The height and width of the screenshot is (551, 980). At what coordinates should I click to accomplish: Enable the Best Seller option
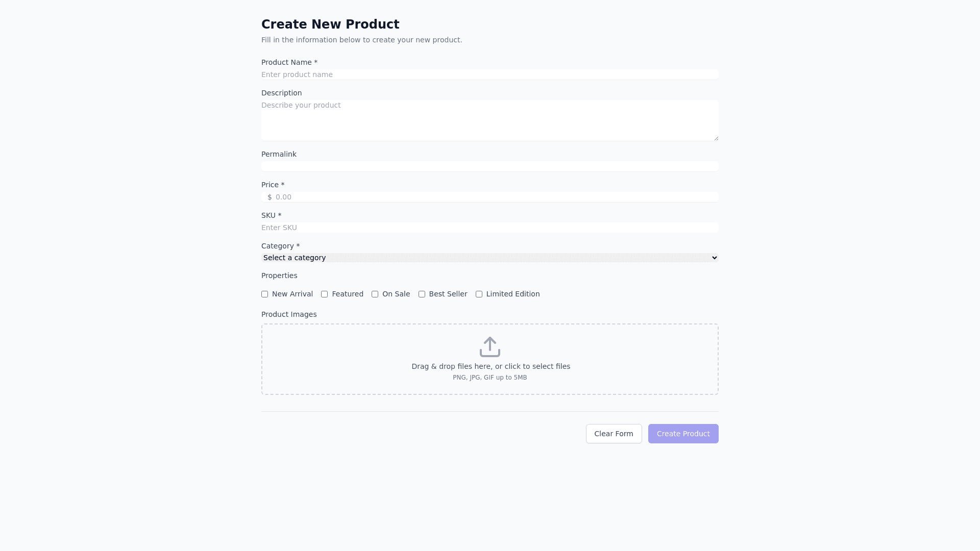422,294
